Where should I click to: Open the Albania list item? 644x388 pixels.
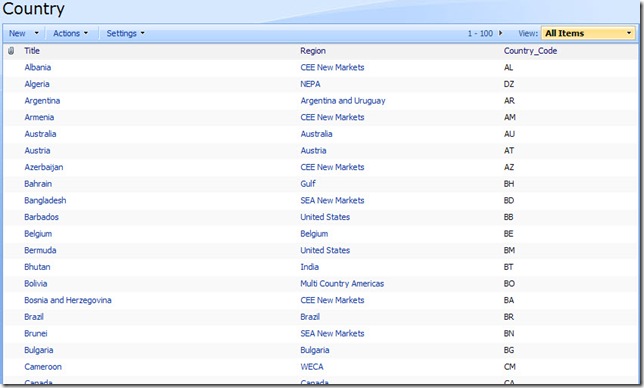tap(38, 67)
